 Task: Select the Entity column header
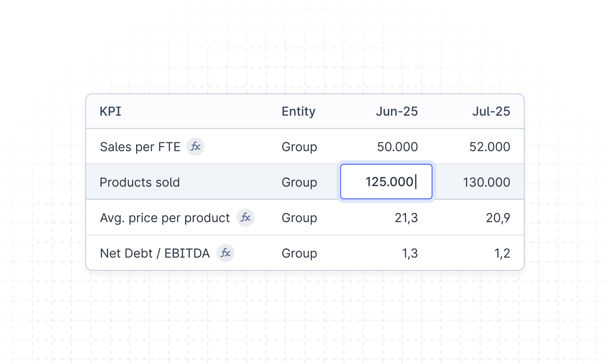click(298, 111)
